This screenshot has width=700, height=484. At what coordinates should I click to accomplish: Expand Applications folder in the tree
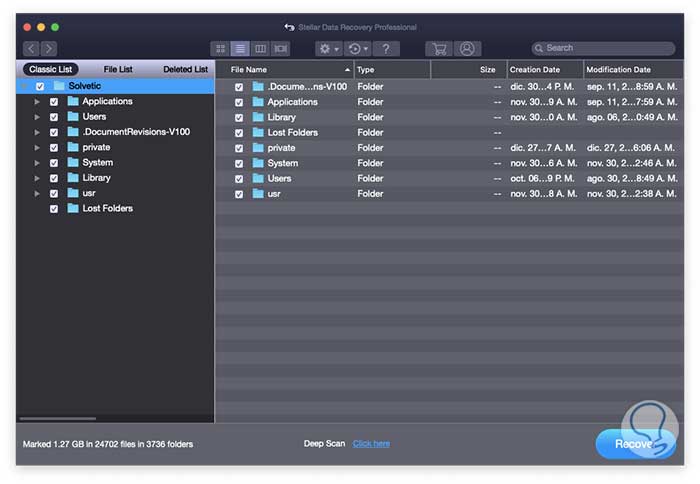37,102
